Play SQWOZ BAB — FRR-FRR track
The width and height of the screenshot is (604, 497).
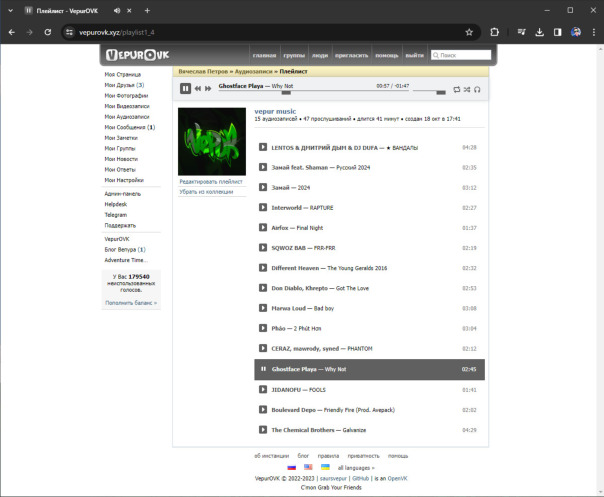263,247
